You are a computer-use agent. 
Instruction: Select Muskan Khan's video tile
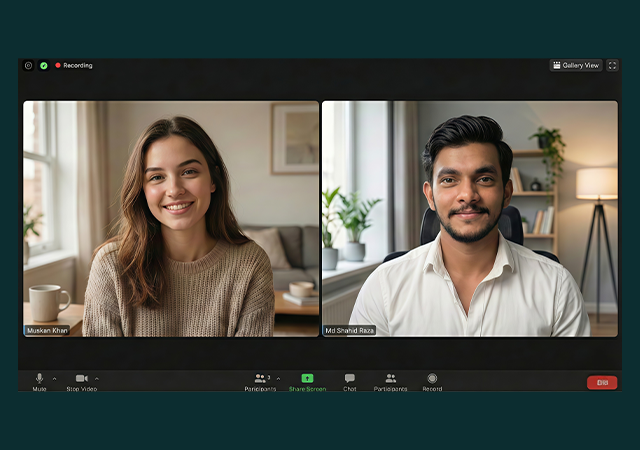[x=171, y=218]
